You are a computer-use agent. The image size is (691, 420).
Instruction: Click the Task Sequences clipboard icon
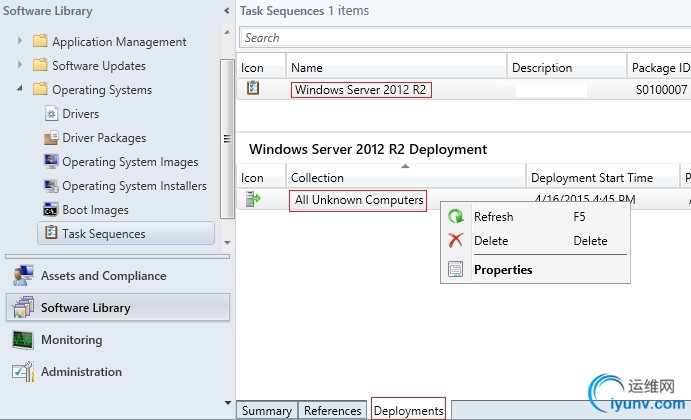pyautogui.click(x=51, y=232)
